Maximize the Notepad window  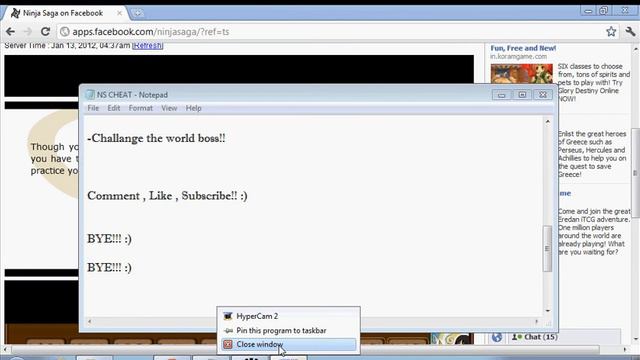tap(522, 95)
